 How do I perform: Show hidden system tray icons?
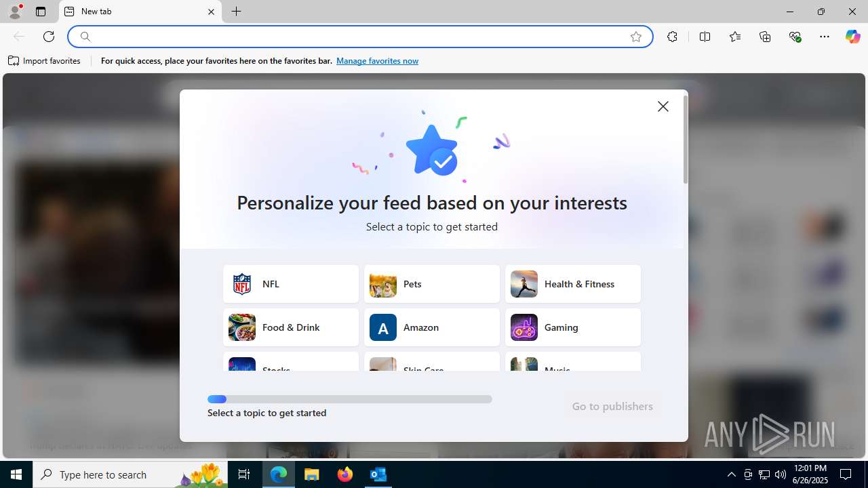[731, 474]
